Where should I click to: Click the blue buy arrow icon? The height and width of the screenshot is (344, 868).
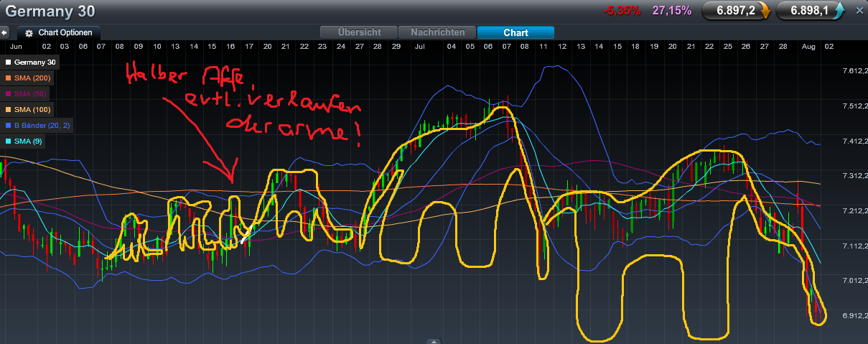838,10
